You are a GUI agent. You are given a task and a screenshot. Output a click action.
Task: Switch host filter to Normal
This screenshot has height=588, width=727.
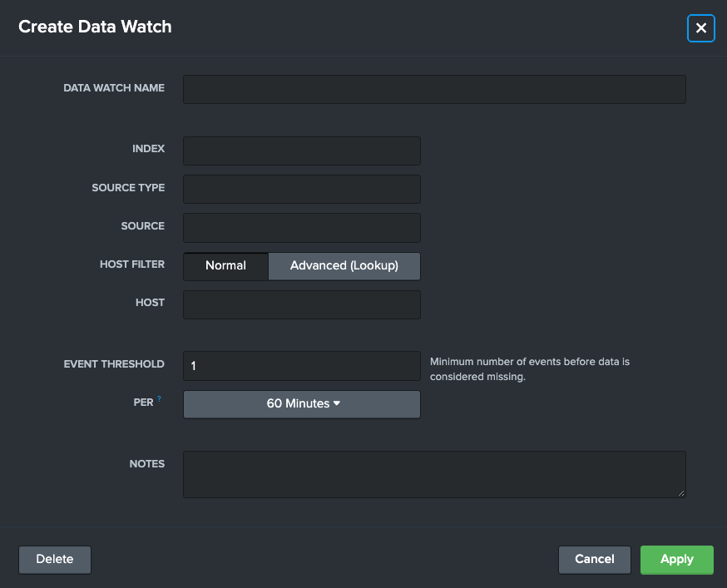point(225,266)
